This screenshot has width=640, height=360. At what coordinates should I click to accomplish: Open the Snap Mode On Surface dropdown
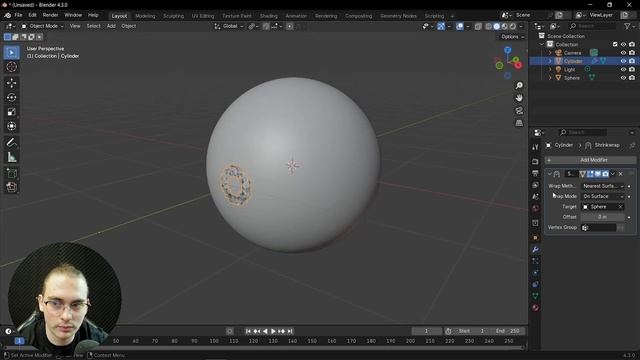tap(602, 196)
